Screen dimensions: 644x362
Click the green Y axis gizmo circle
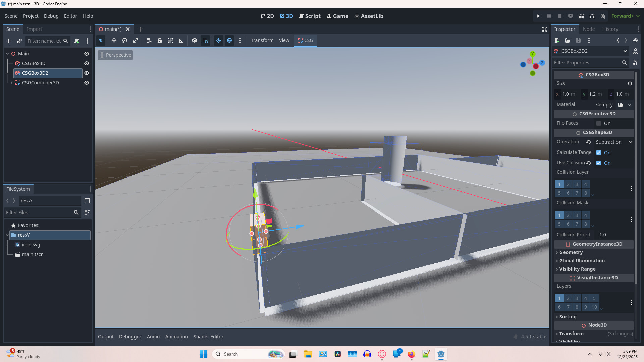[533, 54]
